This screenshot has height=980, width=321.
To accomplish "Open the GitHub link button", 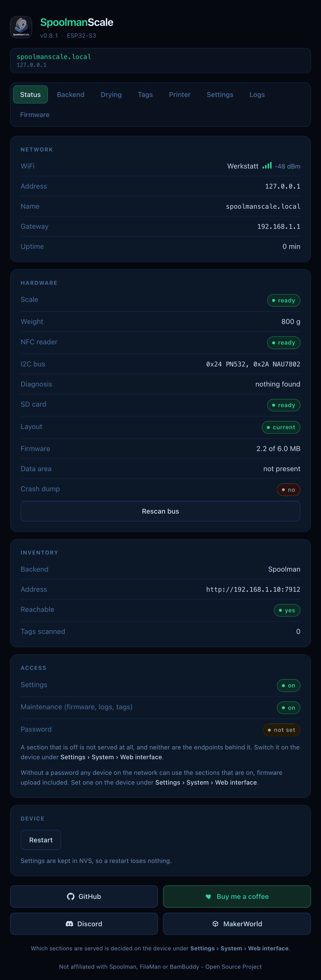I will [84, 896].
